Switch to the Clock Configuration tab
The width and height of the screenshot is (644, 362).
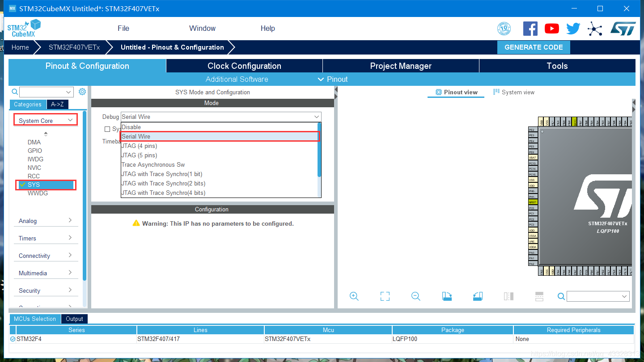pyautogui.click(x=244, y=66)
